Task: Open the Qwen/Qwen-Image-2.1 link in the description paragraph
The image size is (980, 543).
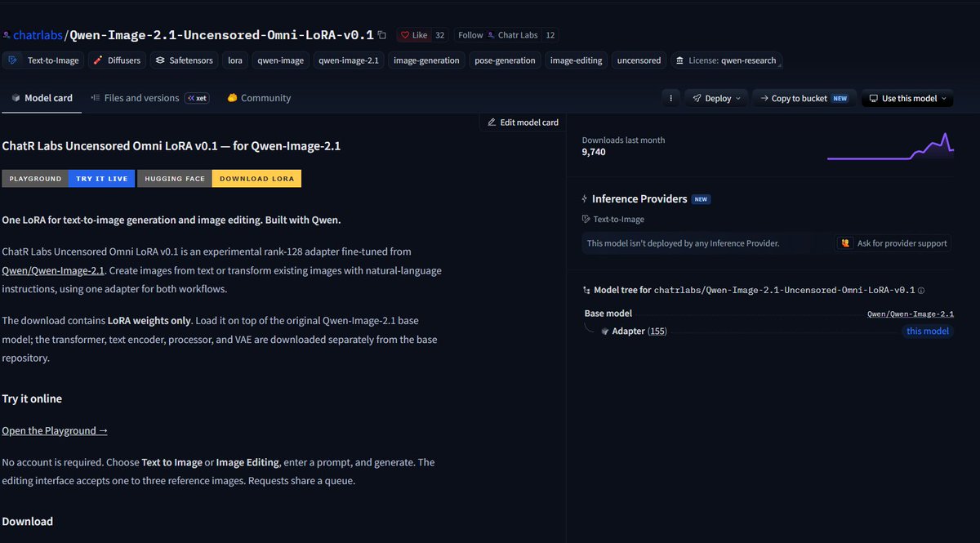Action: point(54,270)
